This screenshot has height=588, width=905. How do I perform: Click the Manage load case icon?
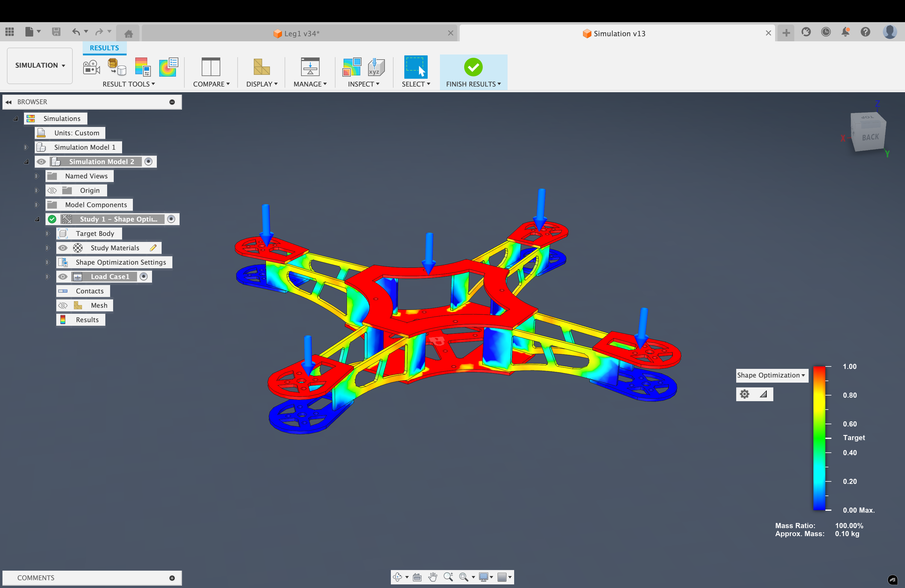point(310,67)
